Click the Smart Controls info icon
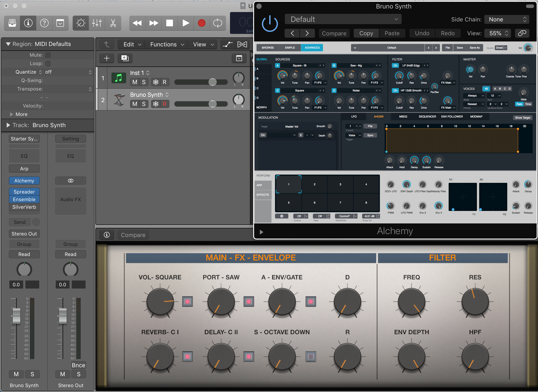The width and height of the screenshot is (538, 392). pyautogui.click(x=107, y=235)
